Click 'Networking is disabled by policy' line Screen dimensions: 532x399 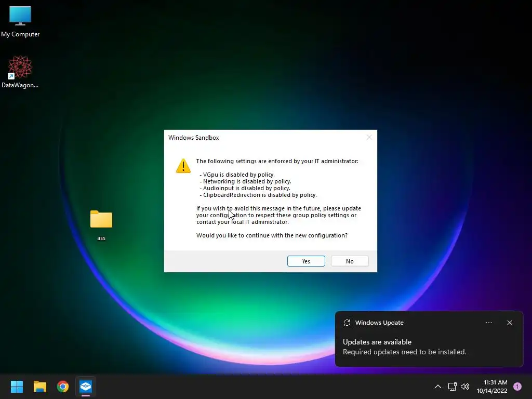pyautogui.click(x=246, y=181)
